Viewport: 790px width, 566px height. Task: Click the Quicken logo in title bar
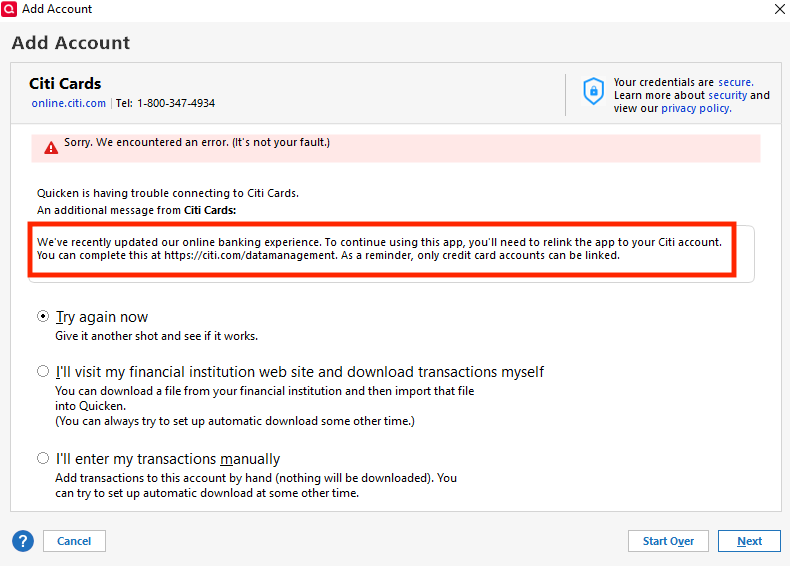click(x=10, y=9)
